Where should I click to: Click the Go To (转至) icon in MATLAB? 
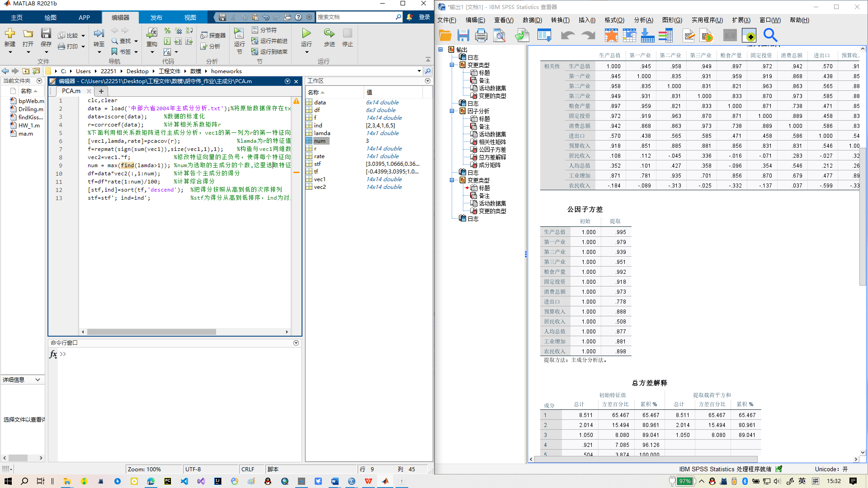99,33
